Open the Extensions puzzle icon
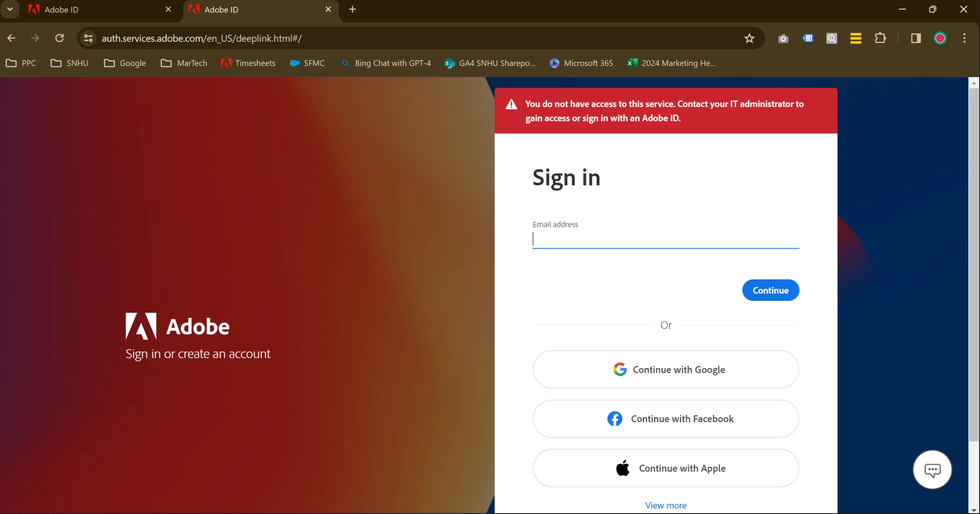Image resolution: width=980 pixels, height=514 pixels. point(880,38)
